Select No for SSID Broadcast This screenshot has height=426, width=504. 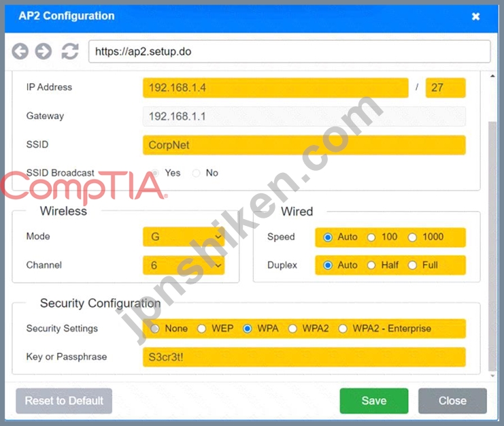(x=196, y=173)
